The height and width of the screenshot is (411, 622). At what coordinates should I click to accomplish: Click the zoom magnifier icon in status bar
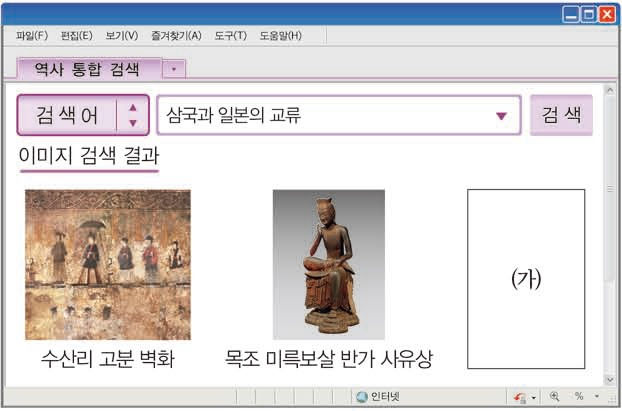554,397
